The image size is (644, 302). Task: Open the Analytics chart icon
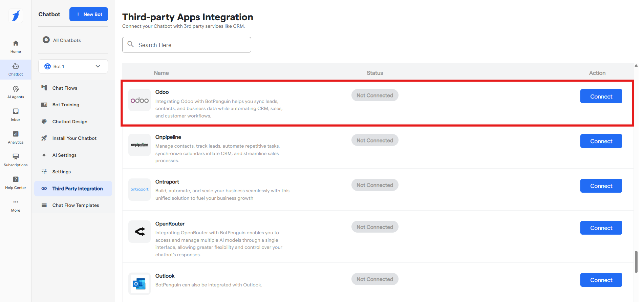16,134
